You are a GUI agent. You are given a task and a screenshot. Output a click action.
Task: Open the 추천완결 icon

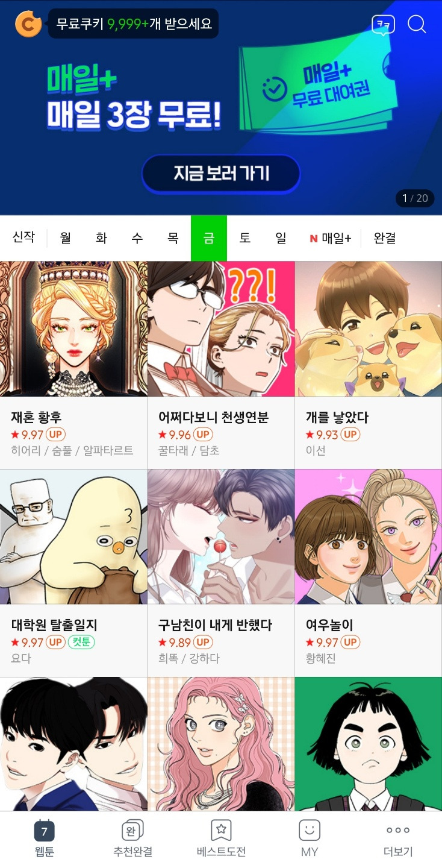point(132,830)
